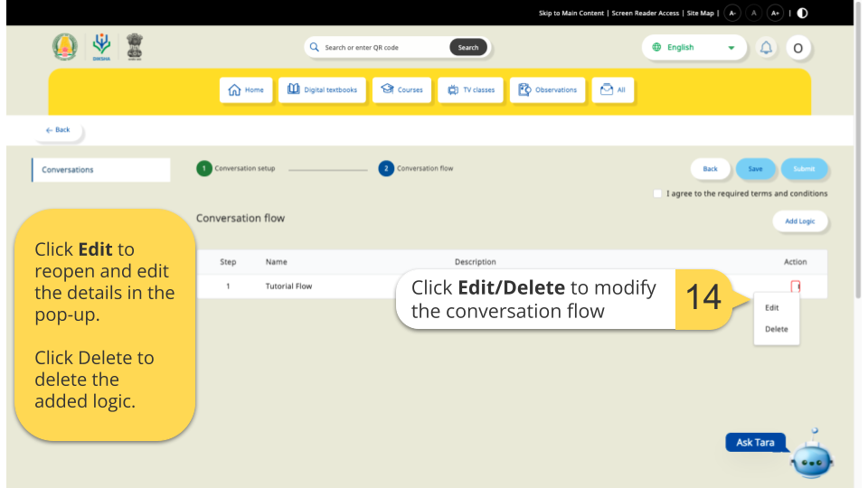Click the Add Logic button
Screen dimensions: 868x488
click(799, 221)
